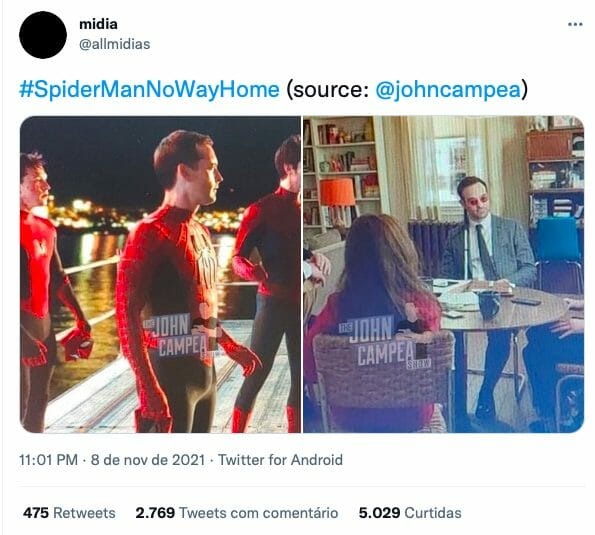Click the black circular profile avatar
The width and height of the screenshot is (595, 535).
click(43, 35)
